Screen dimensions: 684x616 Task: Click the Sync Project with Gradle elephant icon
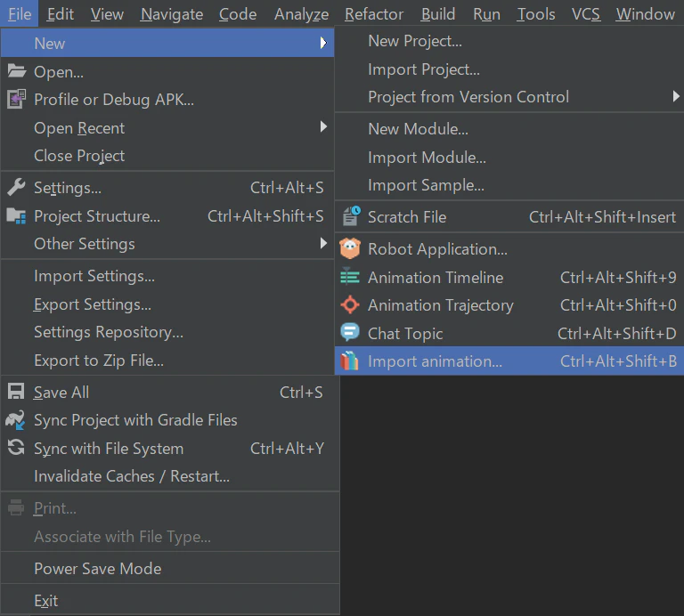[15, 420]
